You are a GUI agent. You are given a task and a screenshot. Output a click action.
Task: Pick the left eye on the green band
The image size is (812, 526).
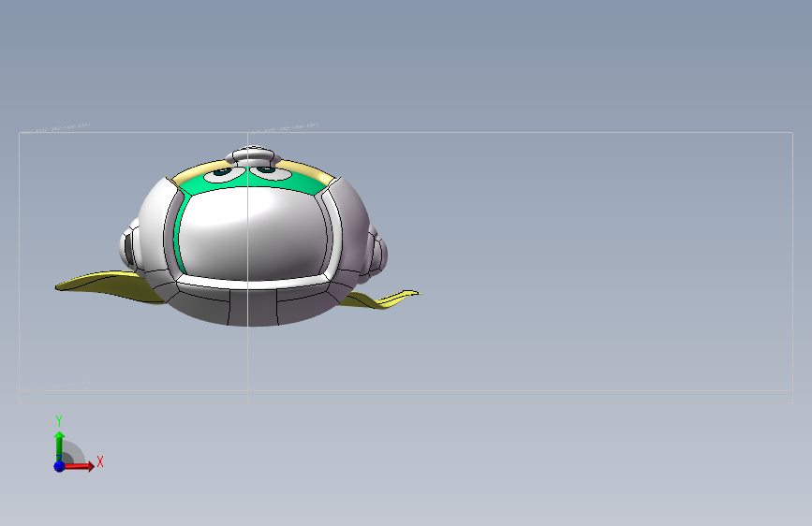click(x=224, y=174)
